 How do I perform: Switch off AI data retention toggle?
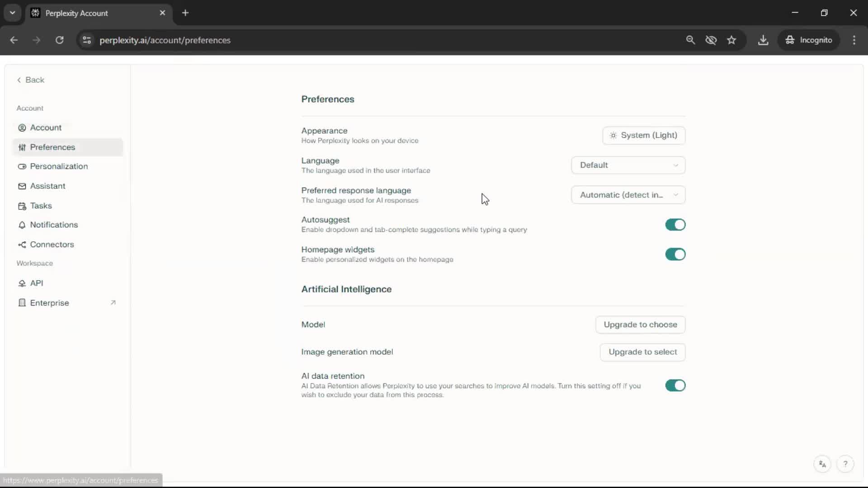coord(675,385)
